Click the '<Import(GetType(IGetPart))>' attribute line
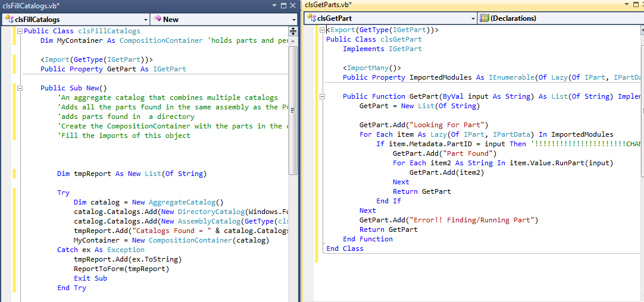Viewport: 644px width, 302px height. [96, 59]
